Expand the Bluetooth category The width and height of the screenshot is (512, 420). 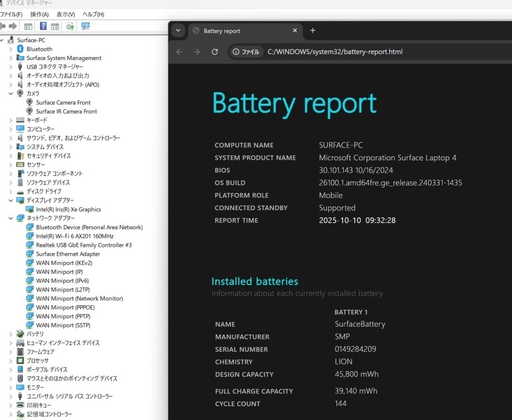[11, 49]
